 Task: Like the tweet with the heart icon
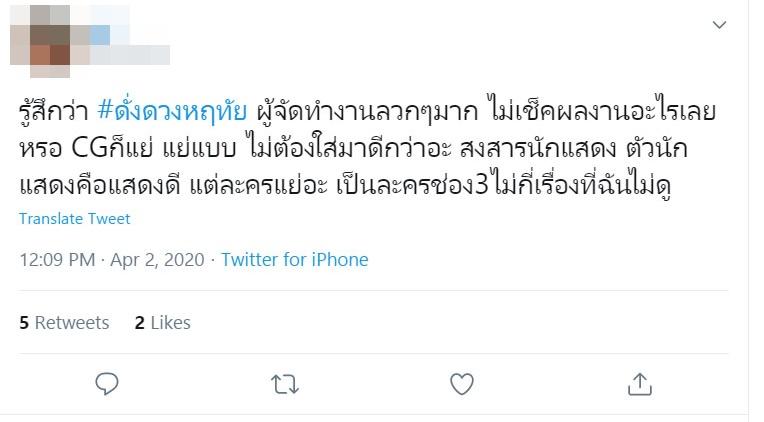(x=461, y=384)
